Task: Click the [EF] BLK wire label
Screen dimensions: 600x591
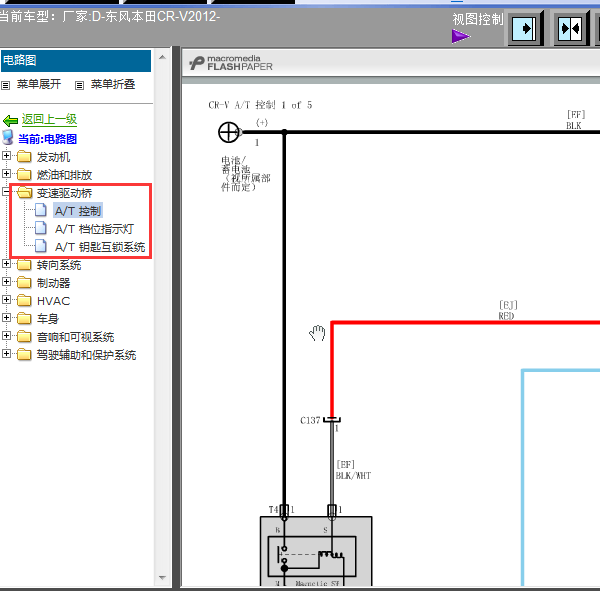Action: click(576, 120)
